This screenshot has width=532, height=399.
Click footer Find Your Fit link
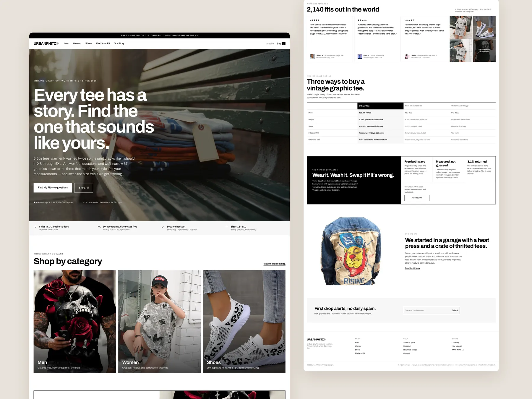pos(360,353)
